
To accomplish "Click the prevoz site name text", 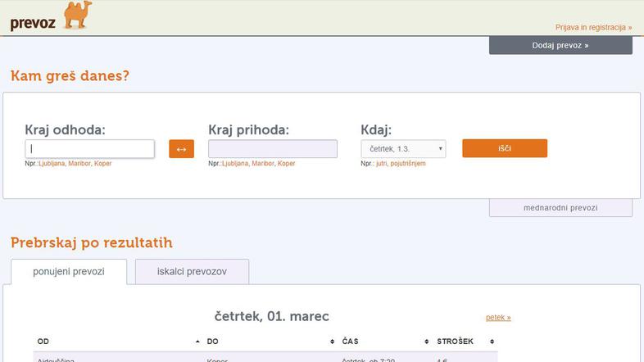I will 33,23.
